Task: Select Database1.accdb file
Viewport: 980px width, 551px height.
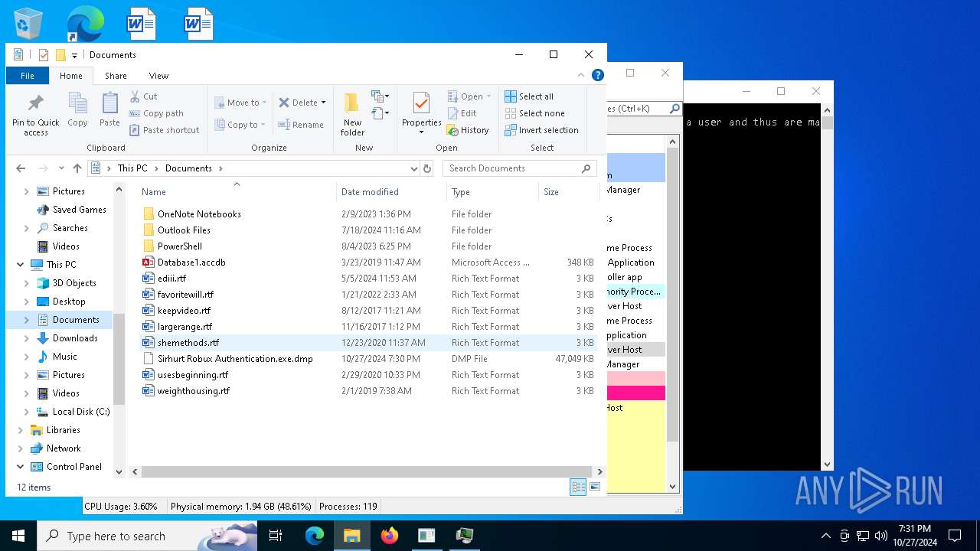Action: pos(191,262)
